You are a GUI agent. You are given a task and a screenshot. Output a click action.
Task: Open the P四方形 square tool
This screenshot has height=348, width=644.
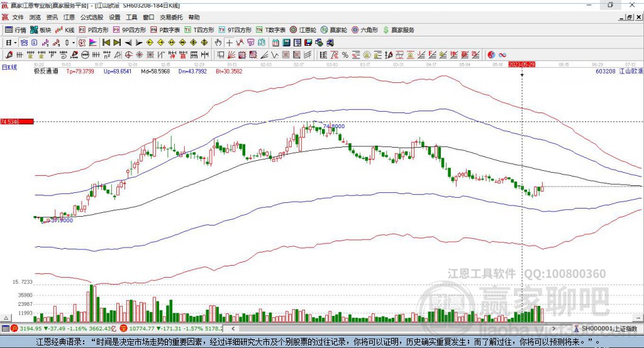point(94,30)
